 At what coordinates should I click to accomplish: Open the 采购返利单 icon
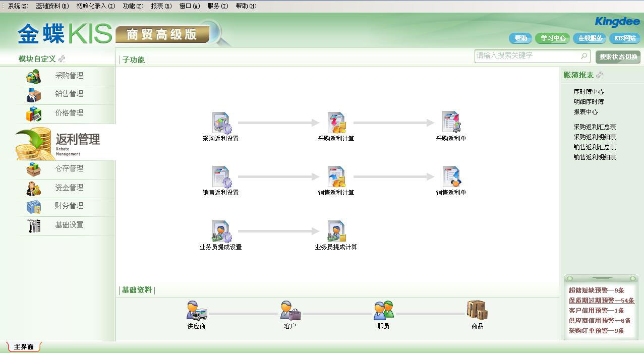(451, 123)
